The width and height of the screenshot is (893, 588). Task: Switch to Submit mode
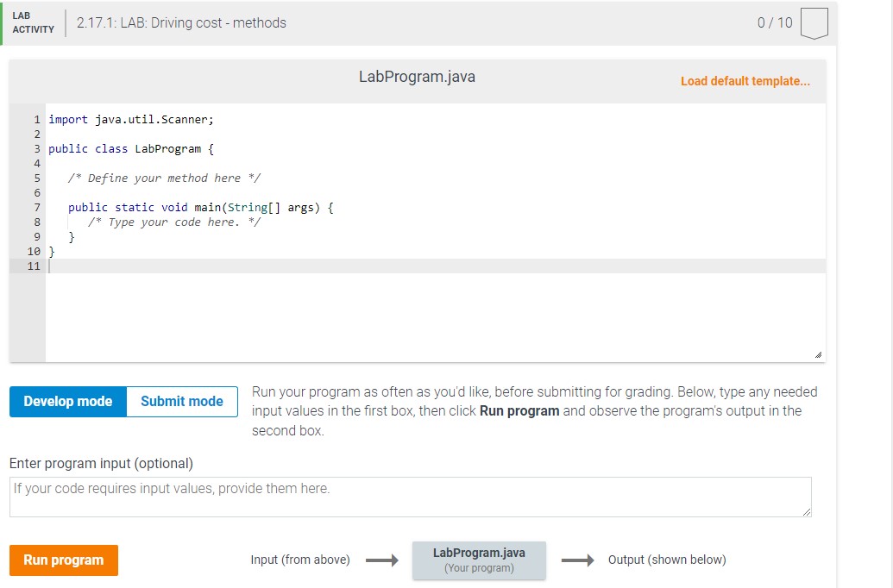181,402
